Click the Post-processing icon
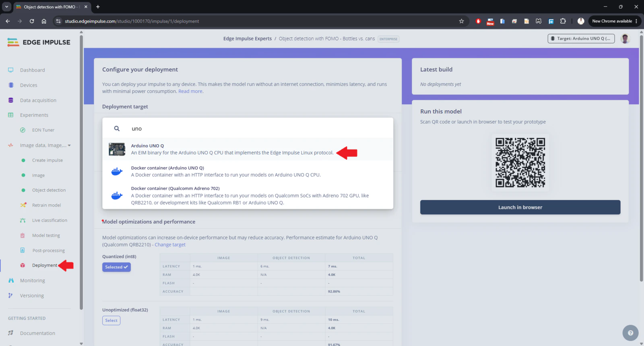The width and height of the screenshot is (644, 346). 23,250
